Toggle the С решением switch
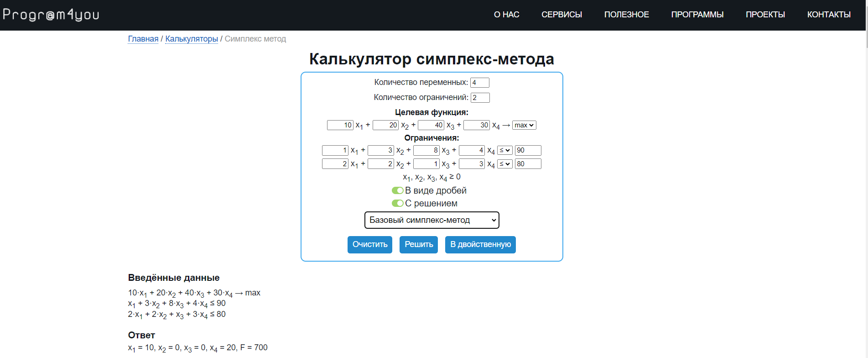868x358 pixels. [398, 203]
